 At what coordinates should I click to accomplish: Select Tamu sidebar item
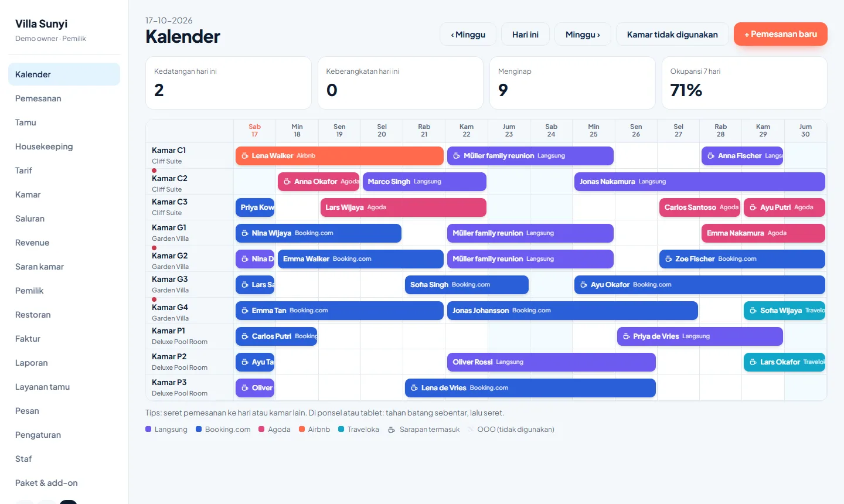click(64, 122)
